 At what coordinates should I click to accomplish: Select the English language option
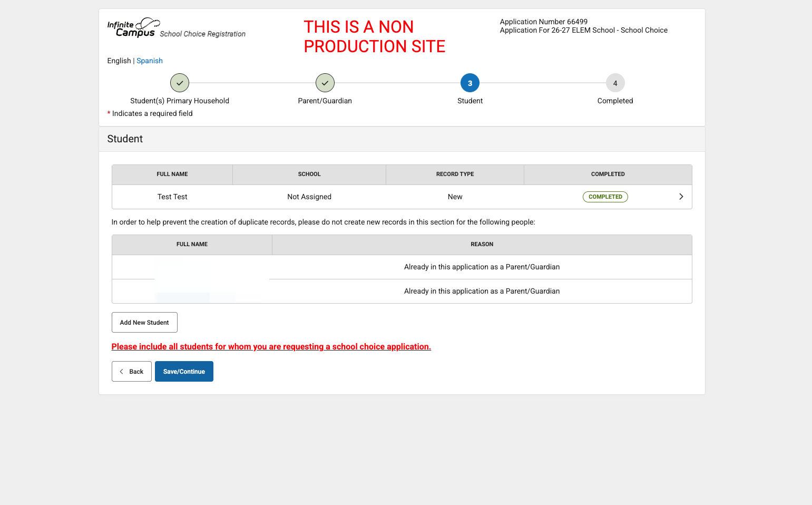point(119,61)
